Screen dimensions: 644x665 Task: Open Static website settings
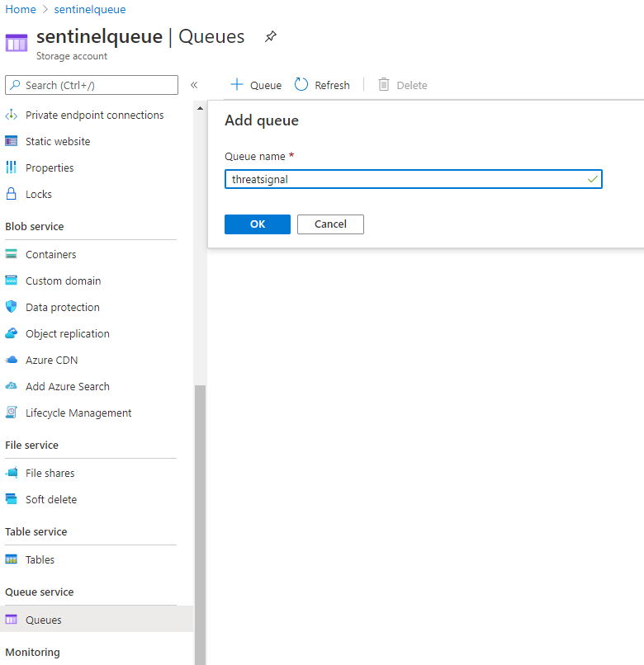pos(58,141)
